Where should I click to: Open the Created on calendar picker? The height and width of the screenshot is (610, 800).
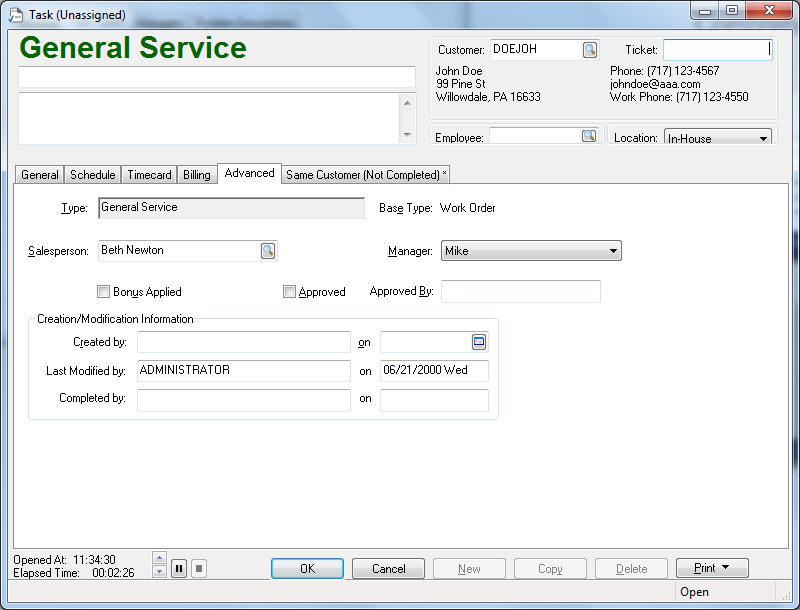pyautogui.click(x=479, y=342)
